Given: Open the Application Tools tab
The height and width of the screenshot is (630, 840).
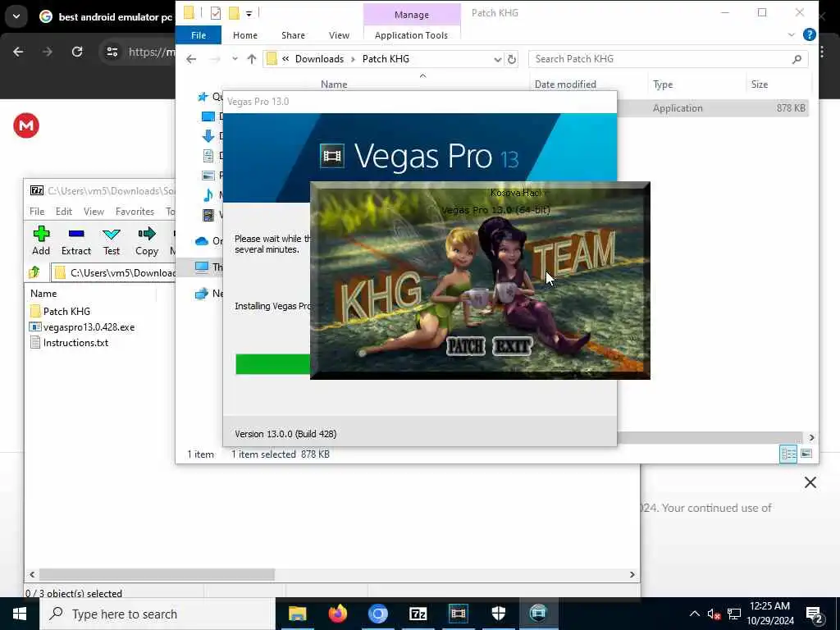Looking at the screenshot, I should pos(412,35).
